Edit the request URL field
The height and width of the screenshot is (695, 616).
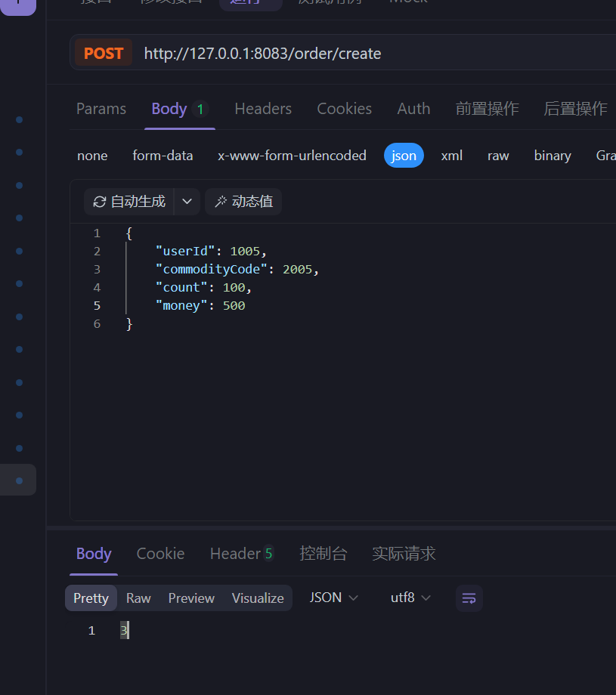pos(262,54)
